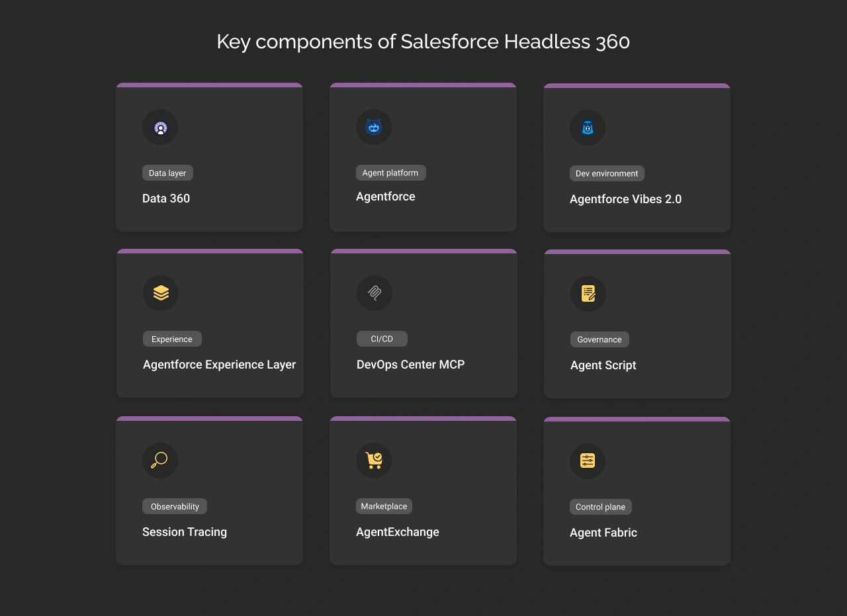Screen dimensions: 847x616
Task: Select the Agent platform tag
Action: pyautogui.click(x=390, y=173)
